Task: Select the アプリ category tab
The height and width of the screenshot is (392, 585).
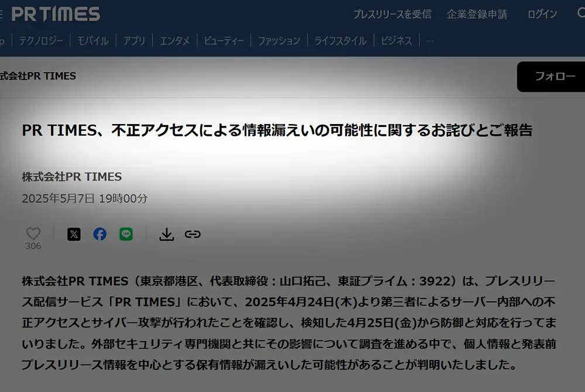Action: [x=134, y=40]
